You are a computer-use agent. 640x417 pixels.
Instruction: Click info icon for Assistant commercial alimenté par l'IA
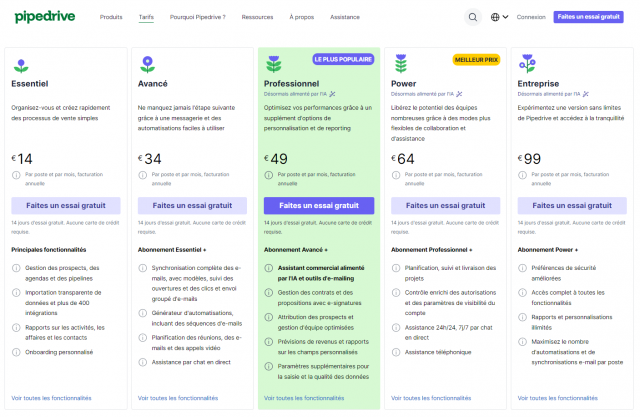point(269,268)
